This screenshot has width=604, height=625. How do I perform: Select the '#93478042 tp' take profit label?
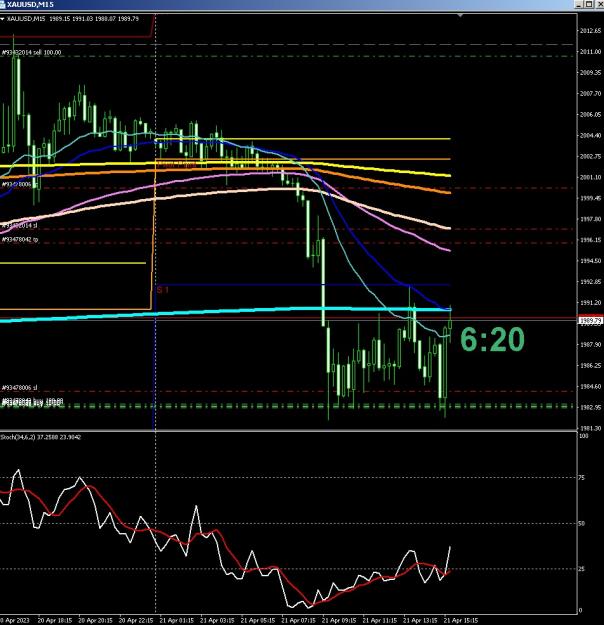point(20,240)
